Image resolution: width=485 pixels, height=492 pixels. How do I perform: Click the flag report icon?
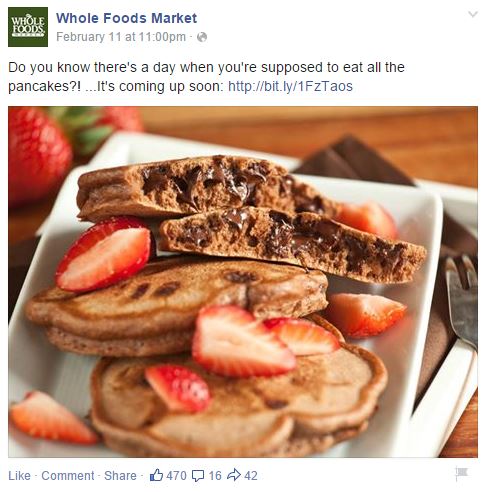[462, 473]
